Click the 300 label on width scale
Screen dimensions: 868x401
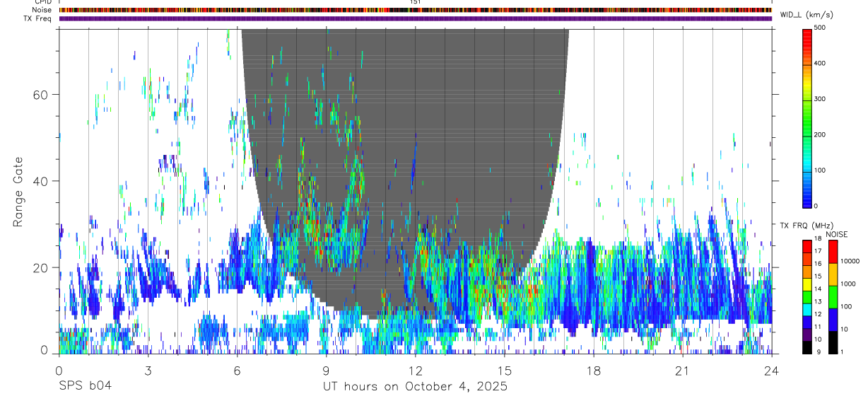coord(820,99)
